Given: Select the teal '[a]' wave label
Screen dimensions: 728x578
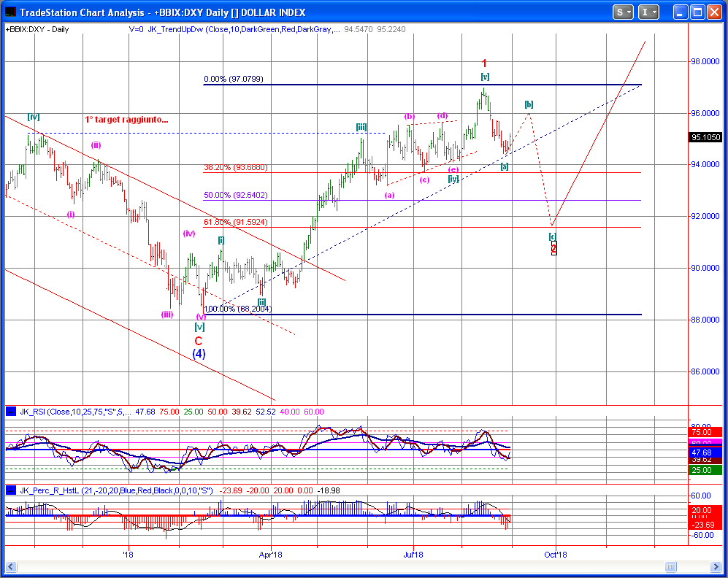Looking at the screenshot, I should click(x=505, y=166).
